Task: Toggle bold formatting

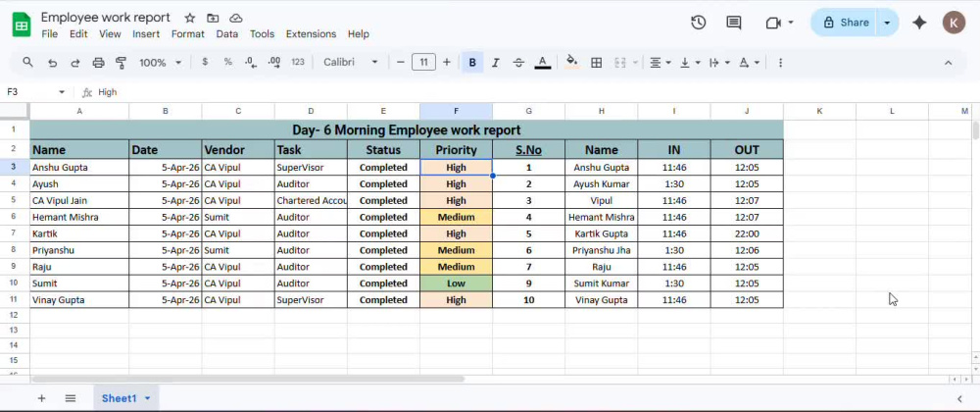Action: pyautogui.click(x=472, y=63)
